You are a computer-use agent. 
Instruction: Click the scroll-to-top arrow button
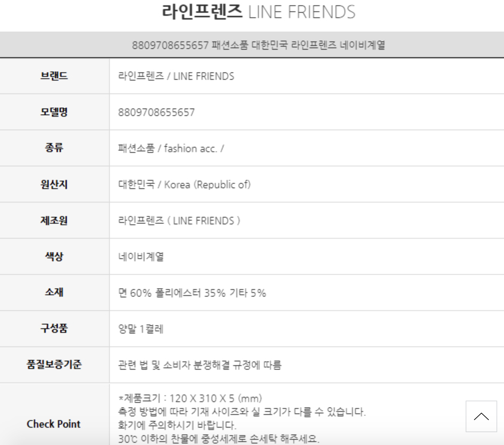click(x=481, y=416)
